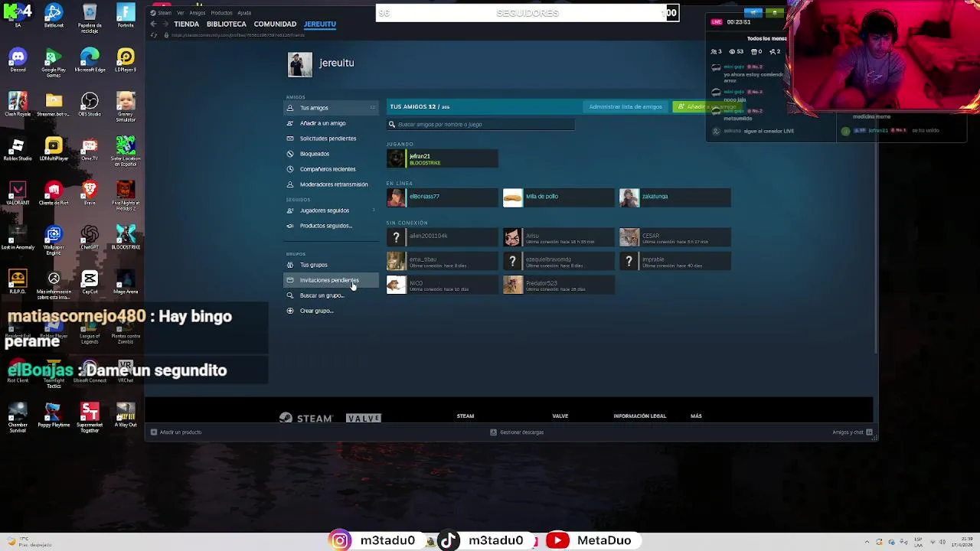This screenshot has width=980, height=551.
Task: Open Moderadores retransmisión
Action: (x=331, y=184)
